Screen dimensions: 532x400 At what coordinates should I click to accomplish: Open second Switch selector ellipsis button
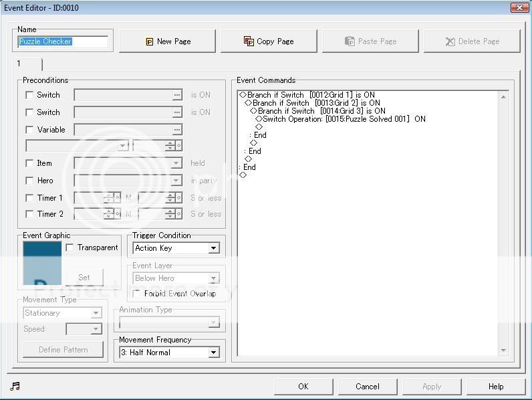(x=177, y=112)
